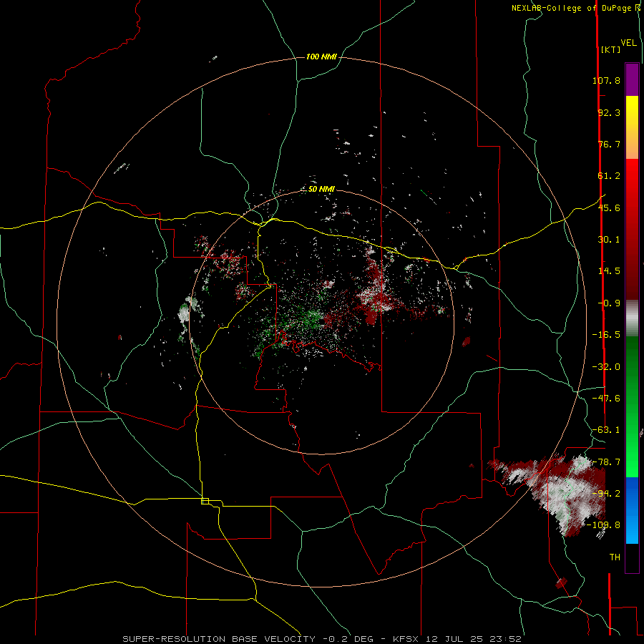Select the blue segment of color bar
This screenshot has width=644, height=644.
(632, 510)
